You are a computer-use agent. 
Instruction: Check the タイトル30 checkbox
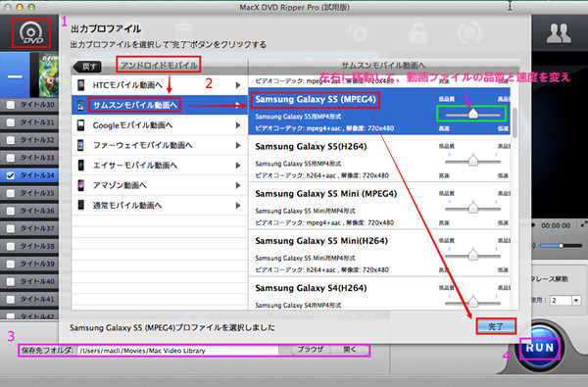11,105
